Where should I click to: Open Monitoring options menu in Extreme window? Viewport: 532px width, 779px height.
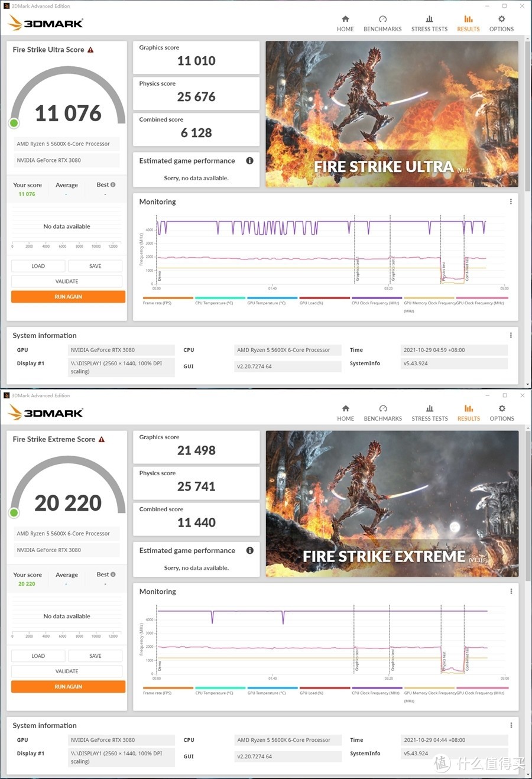(511, 591)
